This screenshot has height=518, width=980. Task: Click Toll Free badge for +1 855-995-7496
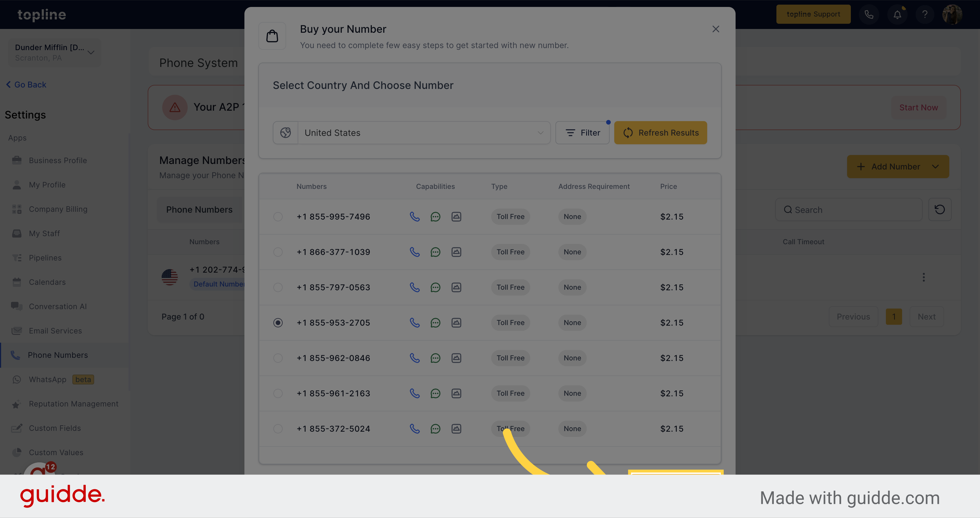510,217
